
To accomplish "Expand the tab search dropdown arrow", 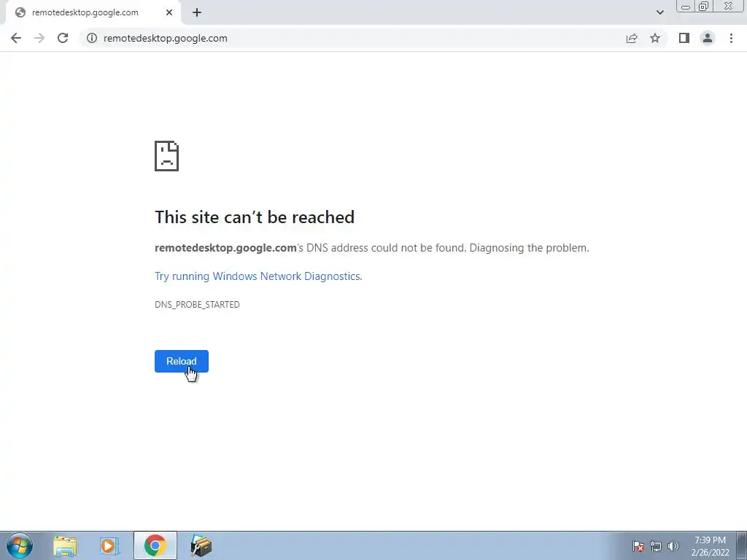I will [x=659, y=12].
